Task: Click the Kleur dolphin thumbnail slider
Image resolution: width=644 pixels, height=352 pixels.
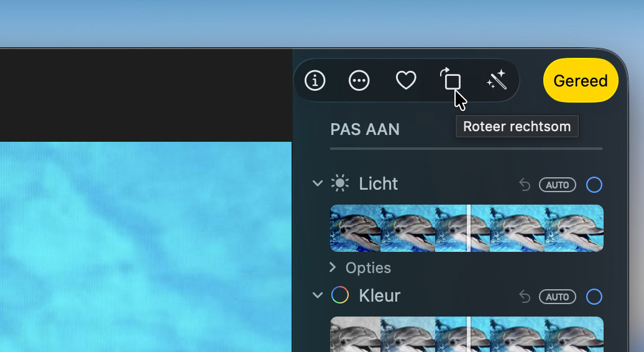Action: [466, 334]
